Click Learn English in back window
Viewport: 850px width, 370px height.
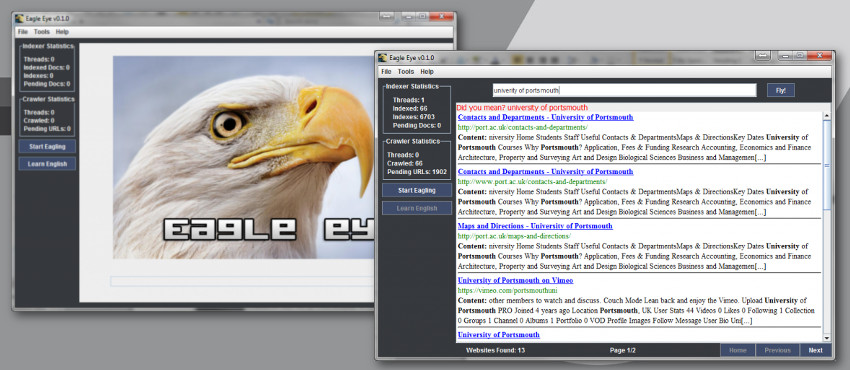[x=47, y=164]
